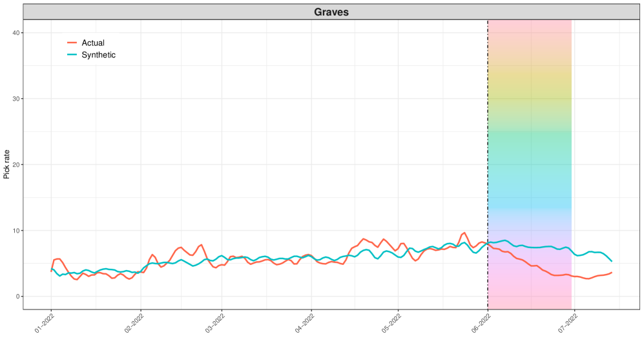The image size is (644, 347).
Task: Click the y-axis label 20
Action: (16, 165)
